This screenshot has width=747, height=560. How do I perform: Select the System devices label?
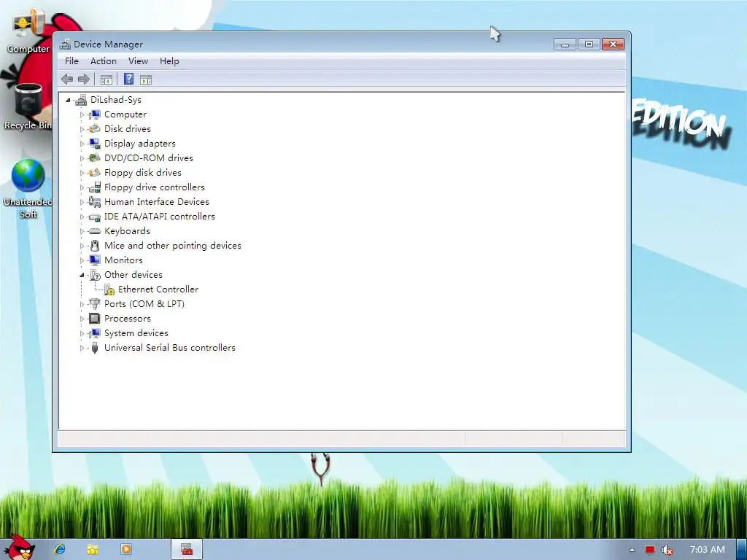pyautogui.click(x=136, y=332)
